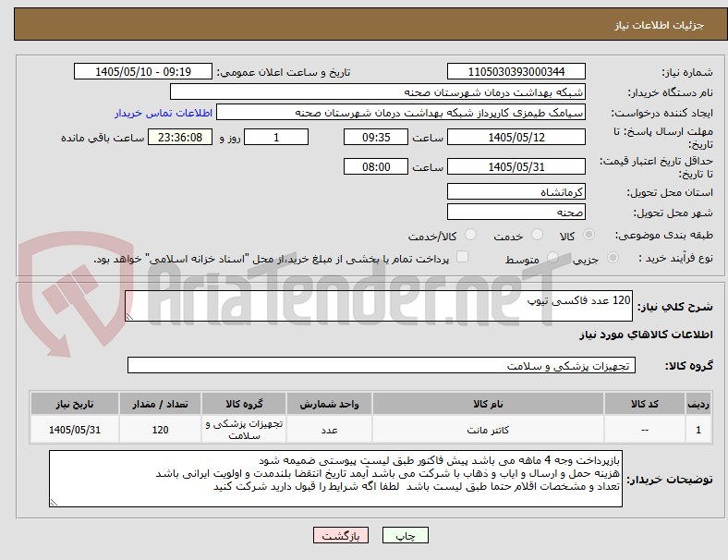This screenshot has width=728, height=560.
Task: Click the need number field 1105030393000344
Action: tap(516, 71)
